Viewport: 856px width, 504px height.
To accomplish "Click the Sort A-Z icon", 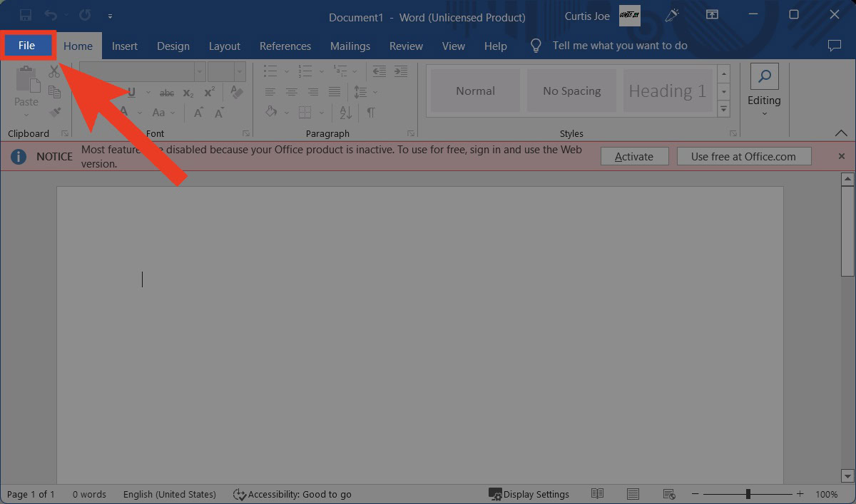I will [x=345, y=113].
